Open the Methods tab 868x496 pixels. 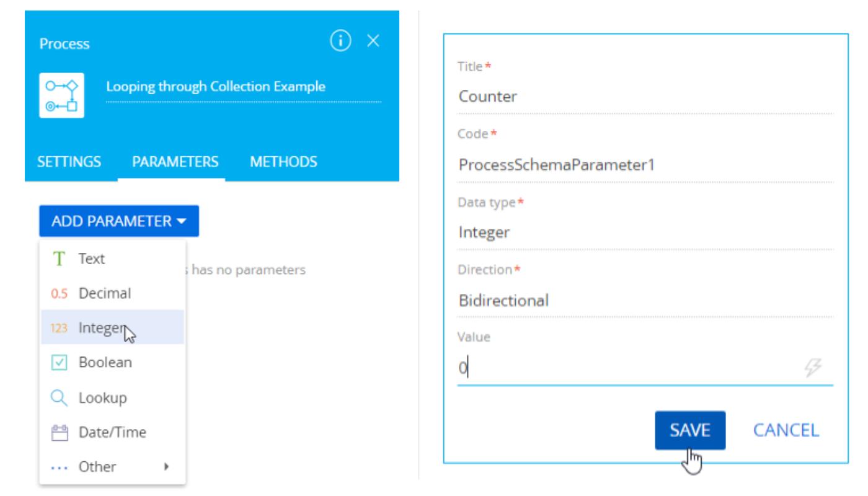click(283, 162)
